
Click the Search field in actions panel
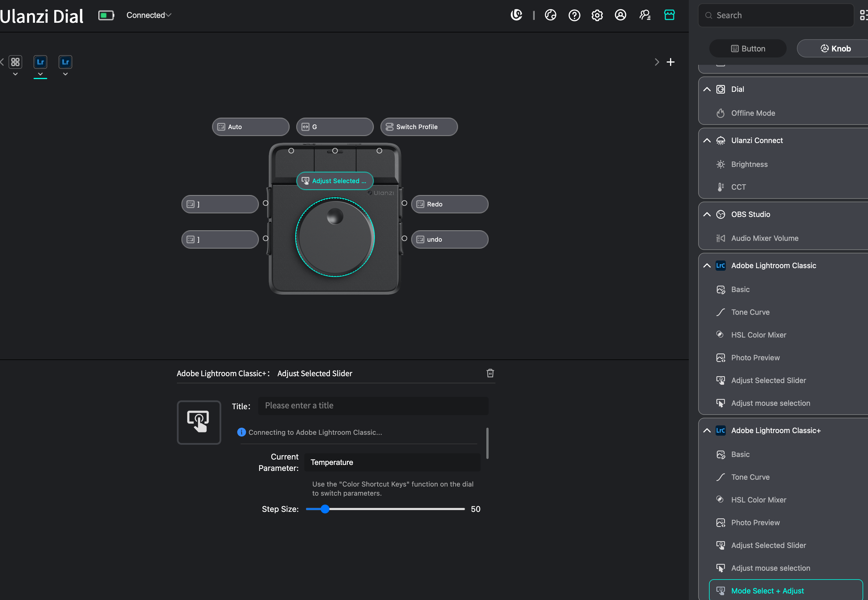(x=776, y=15)
